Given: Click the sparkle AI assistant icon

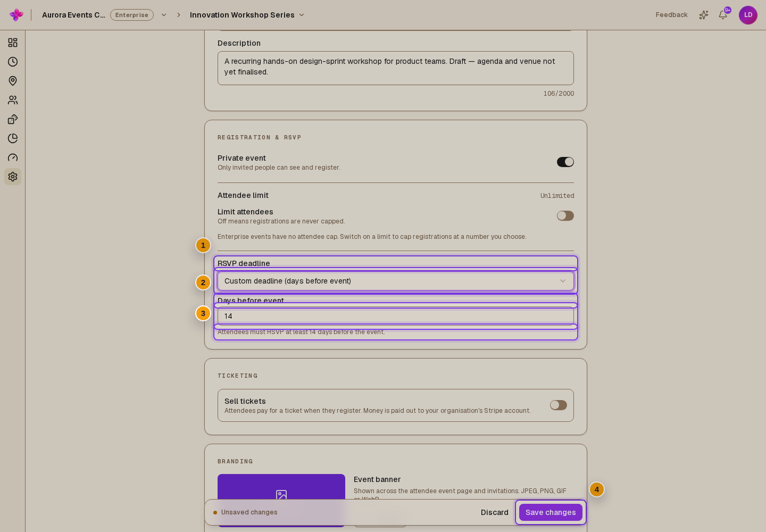Looking at the screenshot, I should [704, 15].
